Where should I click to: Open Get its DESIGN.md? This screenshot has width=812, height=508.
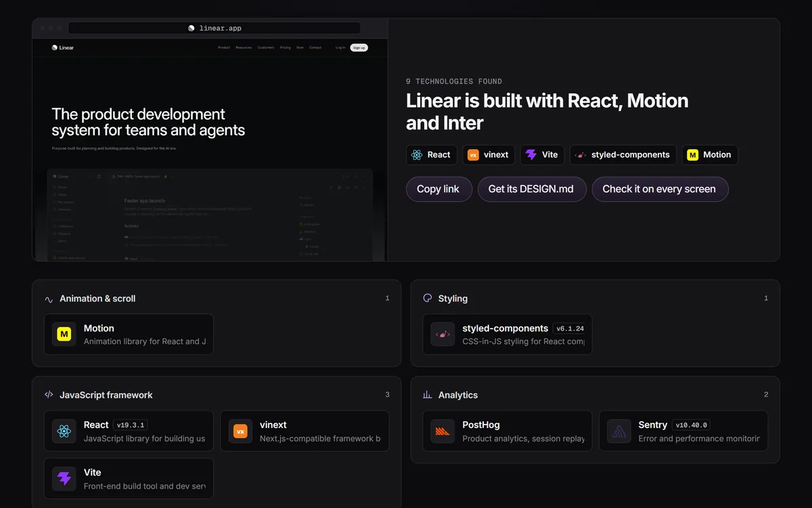[x=531, y=189]
